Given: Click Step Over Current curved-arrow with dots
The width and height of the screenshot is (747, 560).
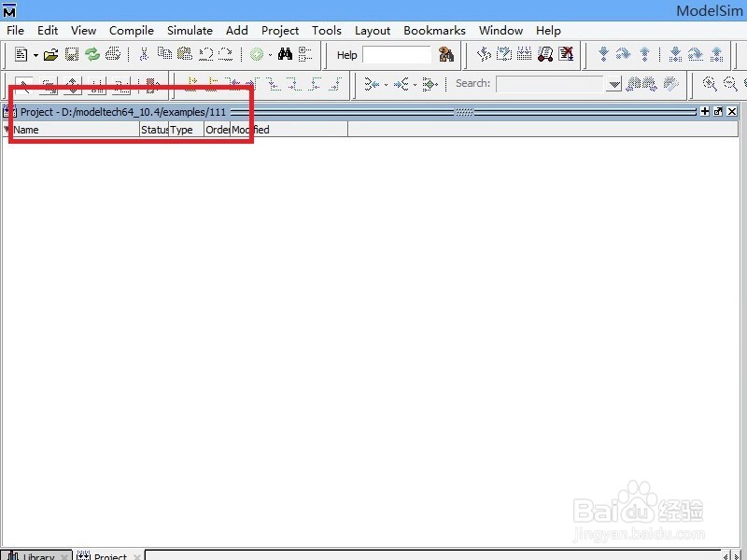Looking at the screenshot, I should pyautogui.click(x=696, y=54).
